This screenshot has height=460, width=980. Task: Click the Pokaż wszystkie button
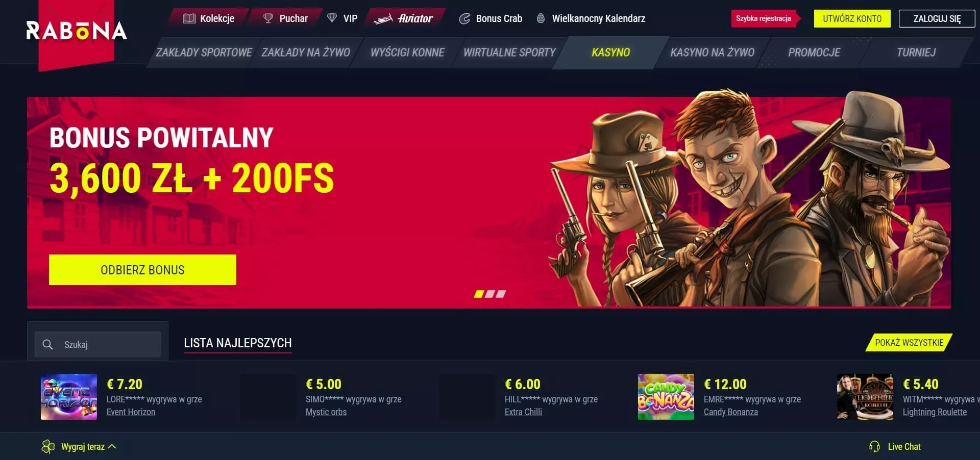(909, 343)
